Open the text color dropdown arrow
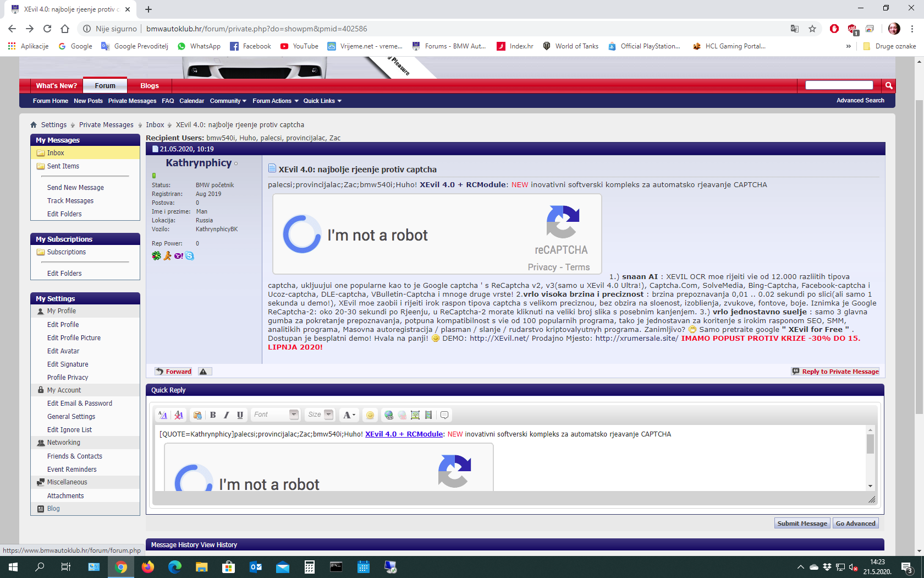924x578 pixels. (354, 415)
